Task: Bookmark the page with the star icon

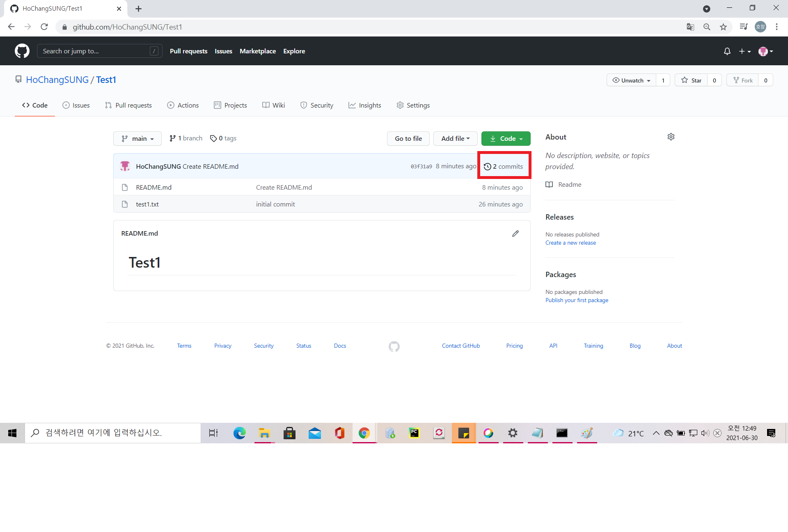Action: coord(723,27)
